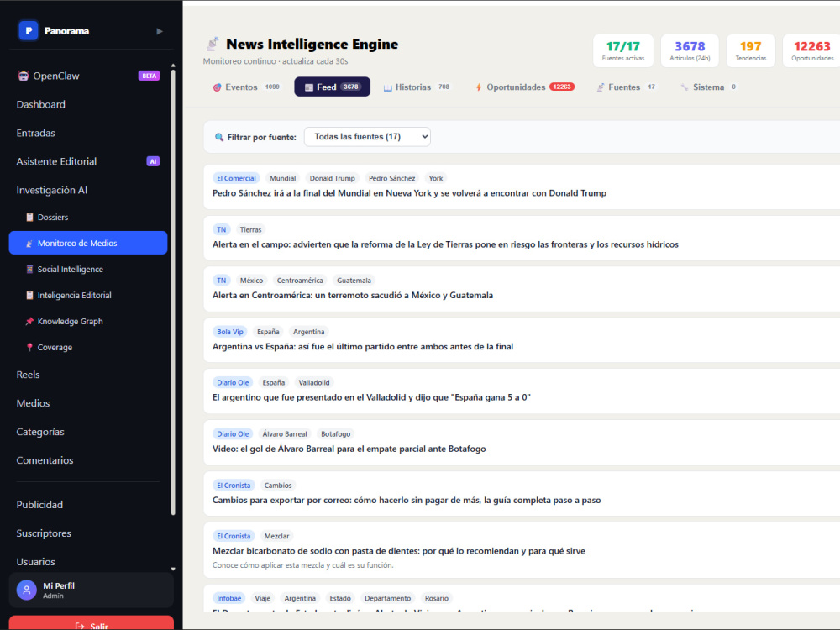840x630 pixels.
Task: Open Publicidad in sidebar
Action: tap(39, 505)
